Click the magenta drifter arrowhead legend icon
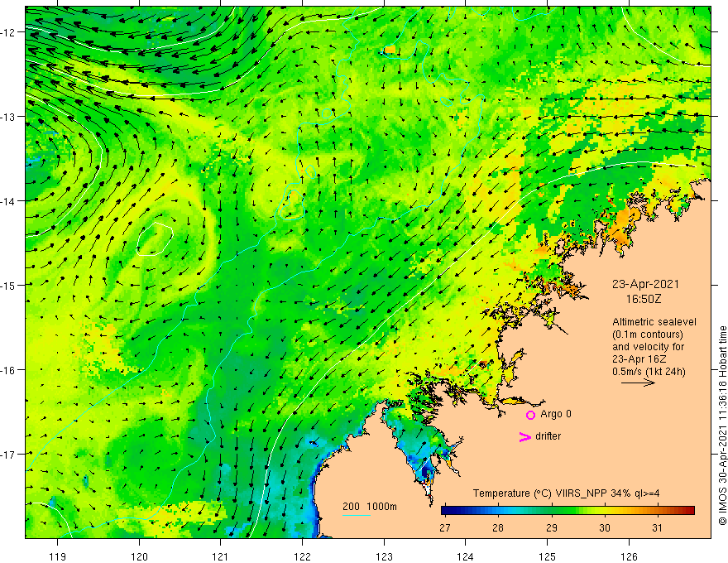 point(524,436)
